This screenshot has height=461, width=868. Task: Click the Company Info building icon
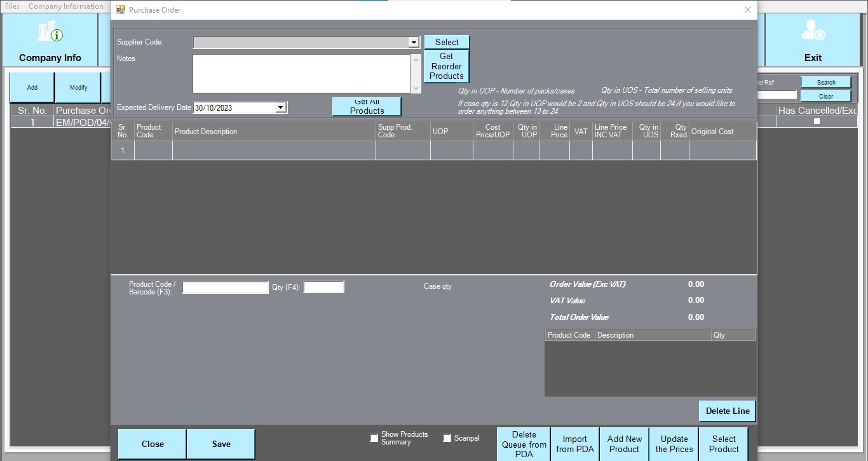point(50,32)
